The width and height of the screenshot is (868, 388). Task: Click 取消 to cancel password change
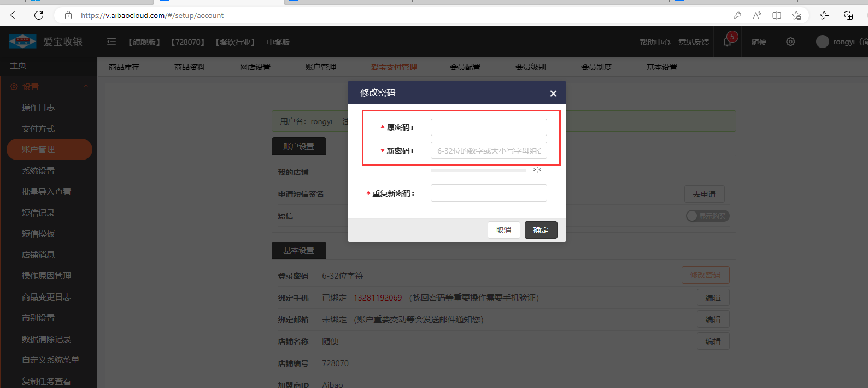(503, 230)
